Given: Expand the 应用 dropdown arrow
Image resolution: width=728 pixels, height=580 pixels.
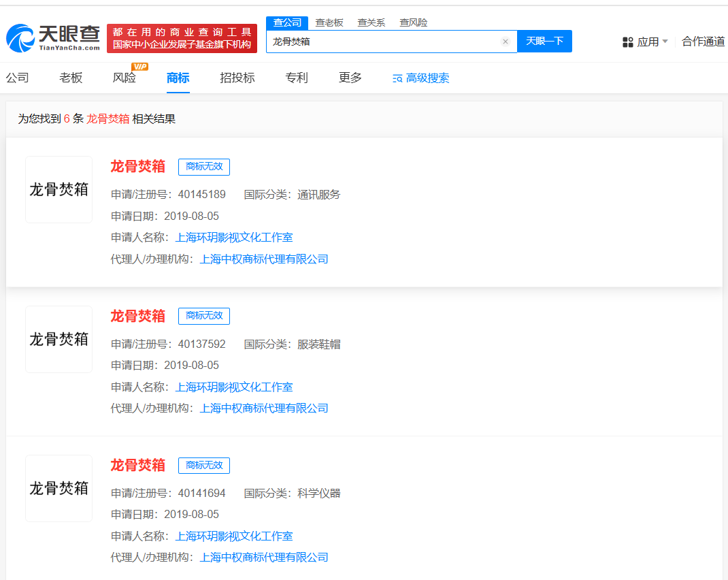Looking at the screenshot, I should click(665, 42).
